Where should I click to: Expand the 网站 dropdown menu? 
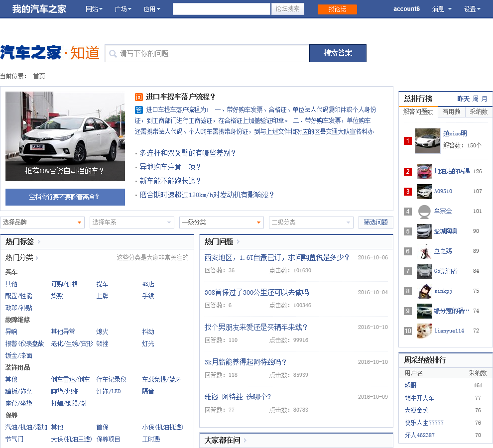click(94, 9)
